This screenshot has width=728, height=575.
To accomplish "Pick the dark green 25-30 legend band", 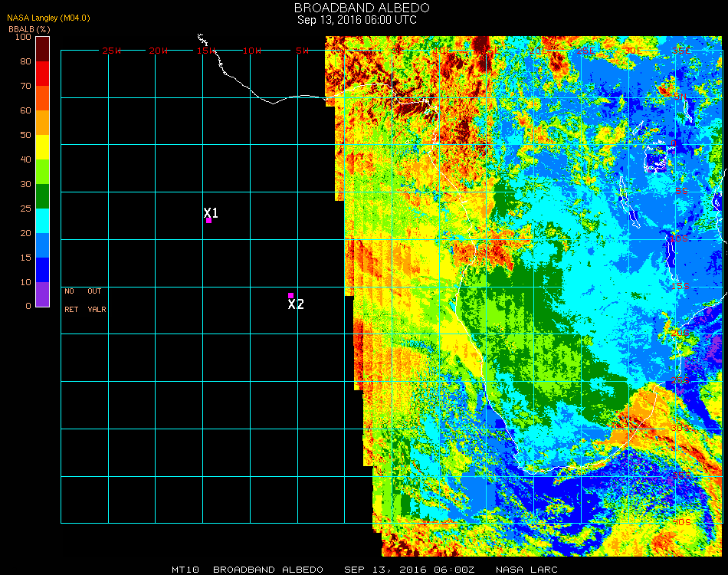I will pos(43,196).
